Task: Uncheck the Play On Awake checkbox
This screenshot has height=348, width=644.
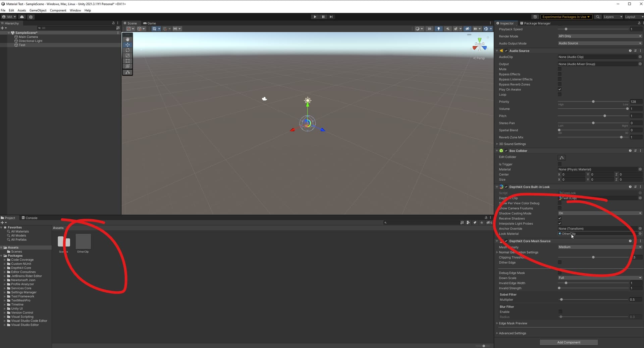Action: click(x=559, y=89)
